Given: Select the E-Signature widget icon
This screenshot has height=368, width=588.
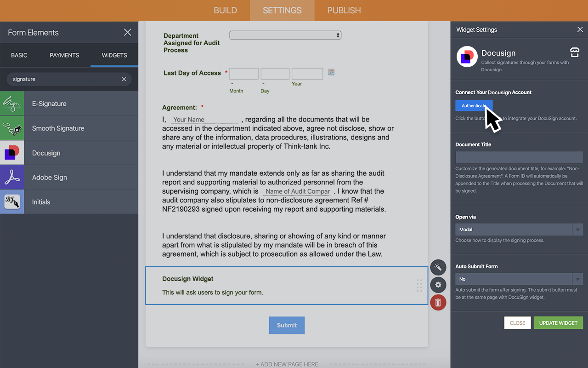Looking at the screenshot, I should click(12, 103).
